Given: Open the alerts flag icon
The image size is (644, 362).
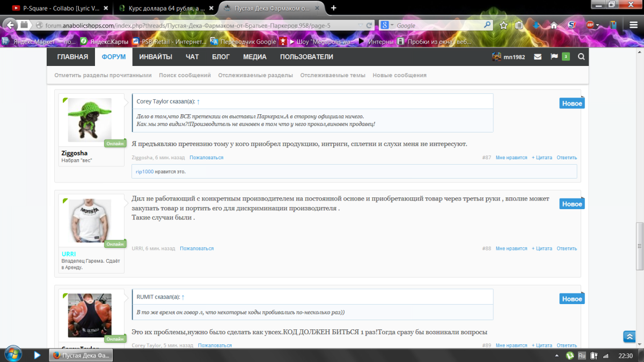Looking at the screenshot, I should (554, 57).
